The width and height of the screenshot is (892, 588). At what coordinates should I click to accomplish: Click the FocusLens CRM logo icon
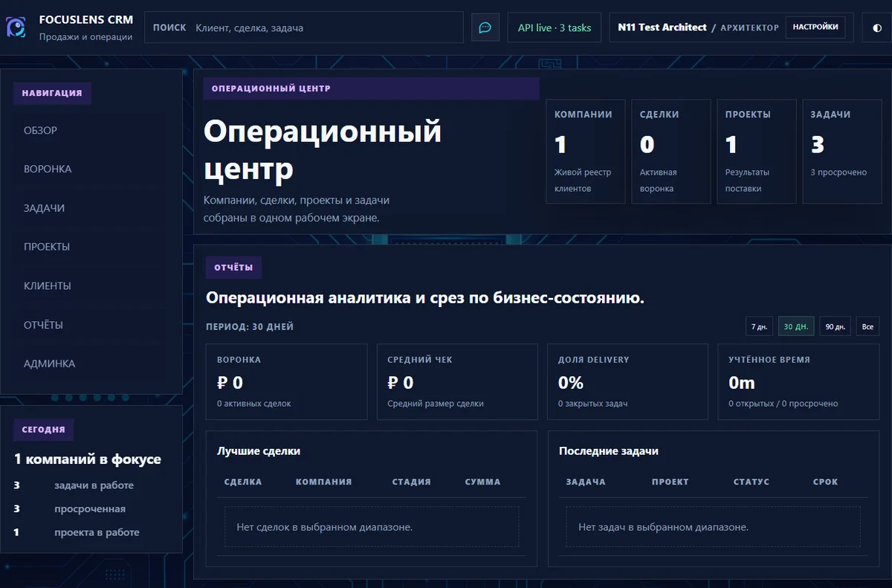point(16,28)
